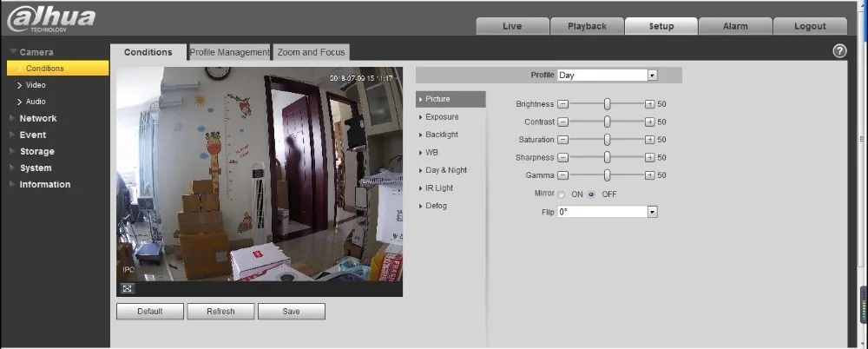Click the Sharpness slider handle
This screenshot has width=868, height=349.
point(608,157)
